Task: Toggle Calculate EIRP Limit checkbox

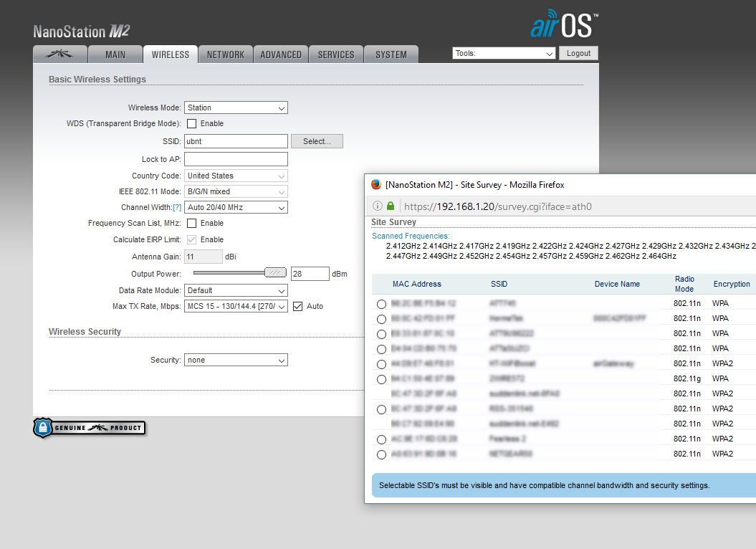Action: click(192, 239)
